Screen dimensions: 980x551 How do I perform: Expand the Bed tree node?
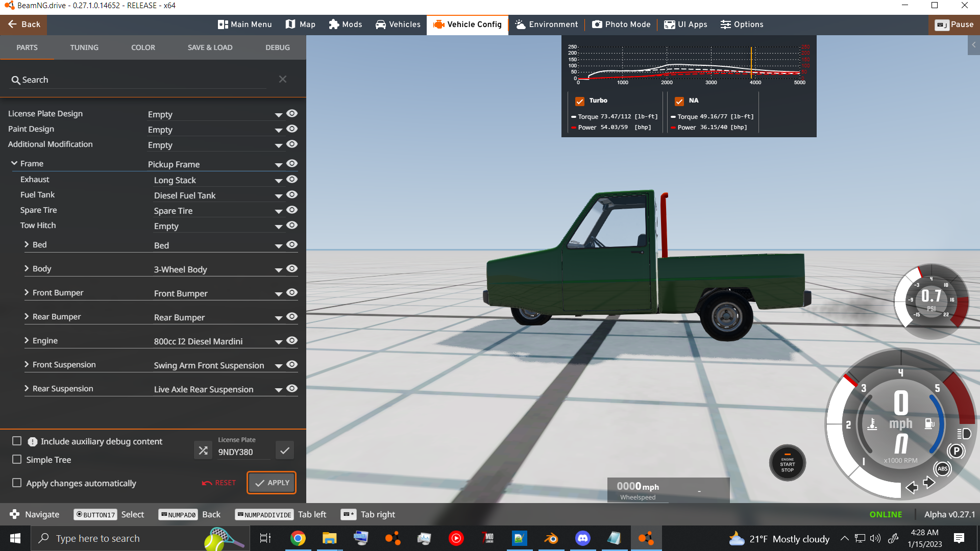click(27, 244)
